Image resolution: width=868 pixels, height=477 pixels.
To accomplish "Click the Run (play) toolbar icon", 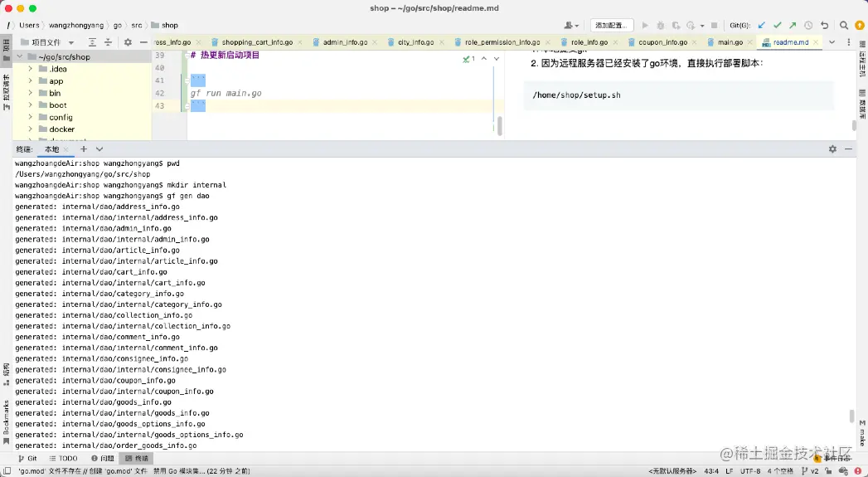I will pyautogui.click(x=644, y=26).
